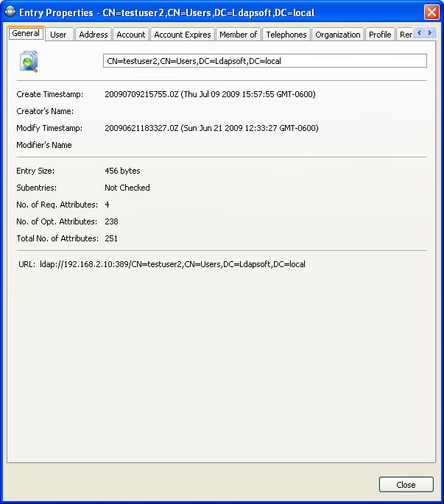Select the Address tab
The image size is (444, 504).
(94, 35)
